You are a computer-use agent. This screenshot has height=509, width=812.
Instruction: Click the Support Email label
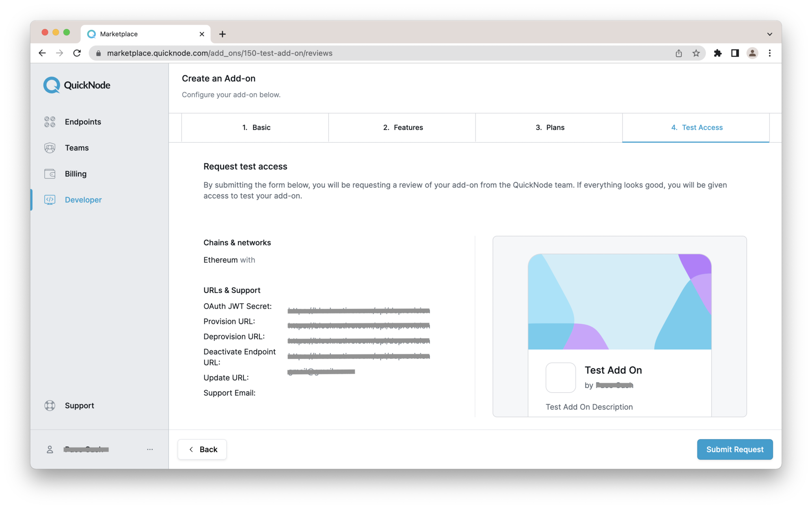point(229,393)
